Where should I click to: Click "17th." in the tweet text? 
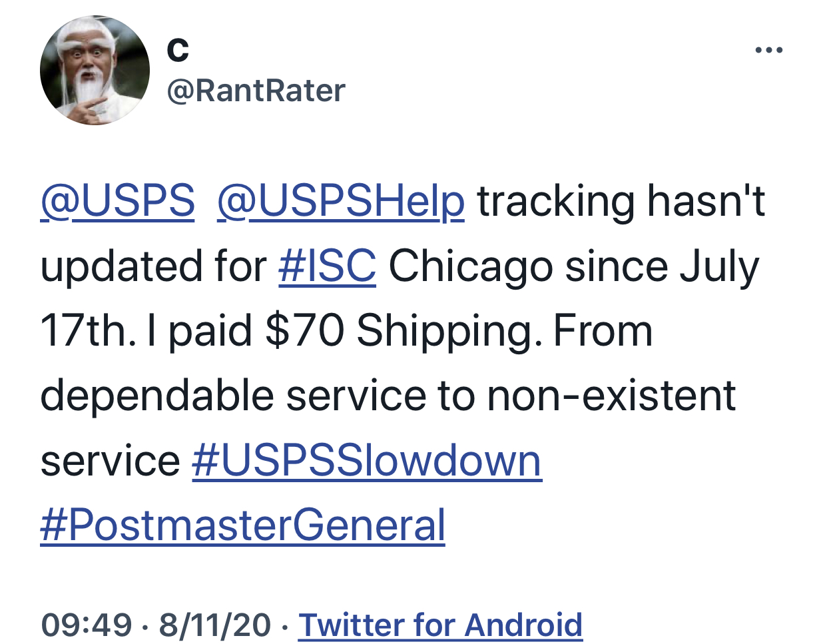[x=87, y=331]
